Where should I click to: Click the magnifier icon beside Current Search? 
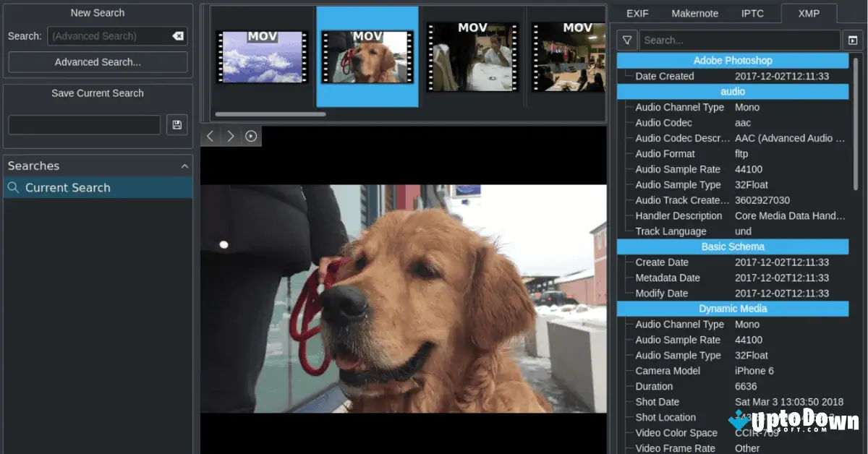(x=13, y=187)
